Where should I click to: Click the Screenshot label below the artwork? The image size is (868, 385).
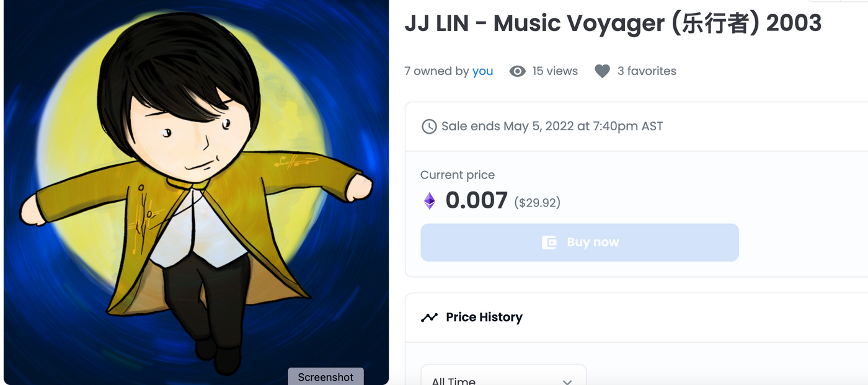(x=325, y=377)
